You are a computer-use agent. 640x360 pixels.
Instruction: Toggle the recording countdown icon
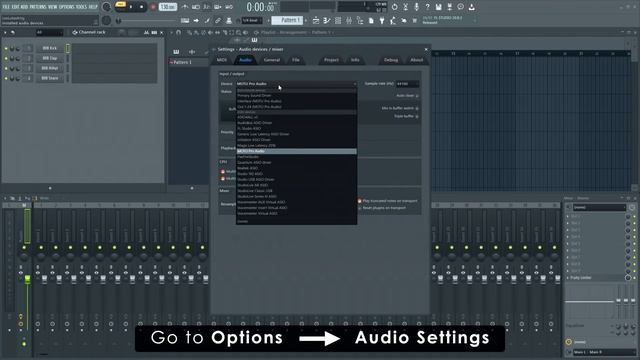pyautogui.click(x=207, y=7)
